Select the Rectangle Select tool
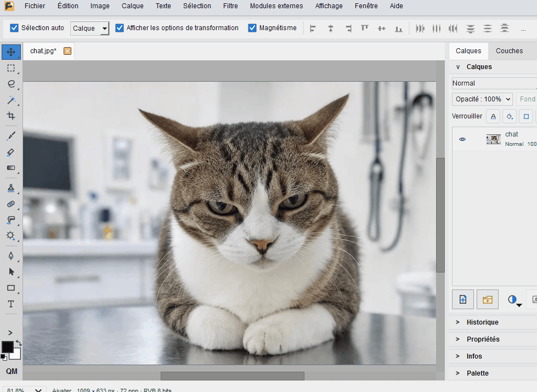 coord(11,68)
